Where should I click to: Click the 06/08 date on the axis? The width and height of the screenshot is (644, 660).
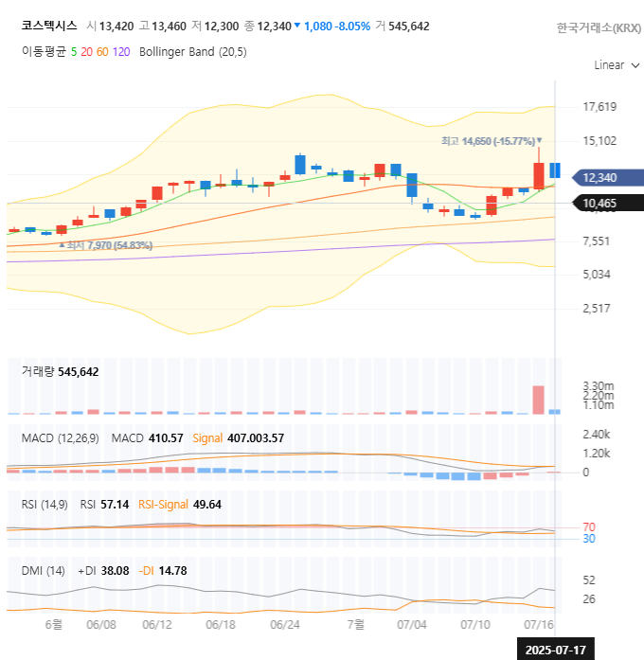click(101, 625)
